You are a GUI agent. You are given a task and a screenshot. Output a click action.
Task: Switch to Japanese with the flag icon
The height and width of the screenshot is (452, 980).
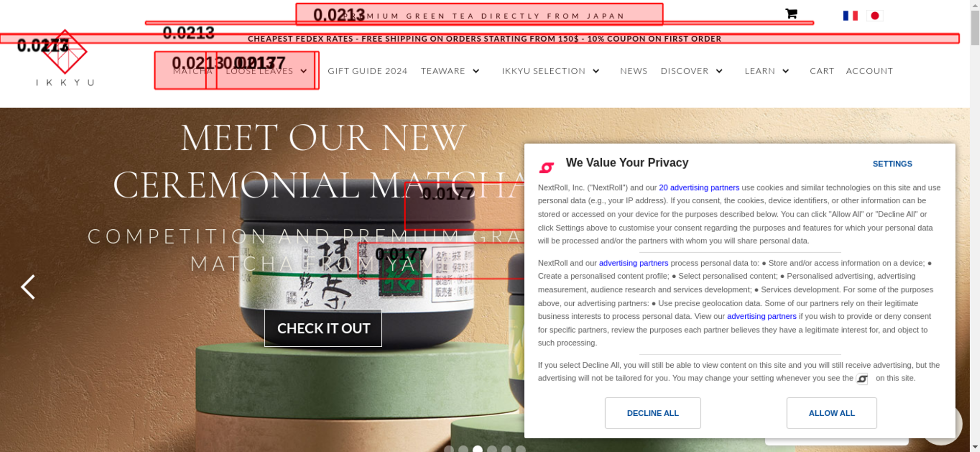pos(875,16)
